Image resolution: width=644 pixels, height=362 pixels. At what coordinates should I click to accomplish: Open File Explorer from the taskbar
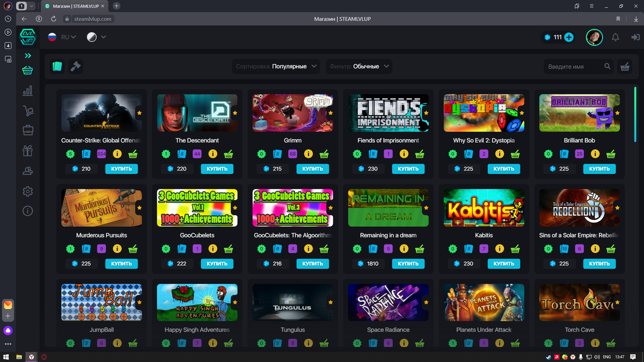(19, 357)
